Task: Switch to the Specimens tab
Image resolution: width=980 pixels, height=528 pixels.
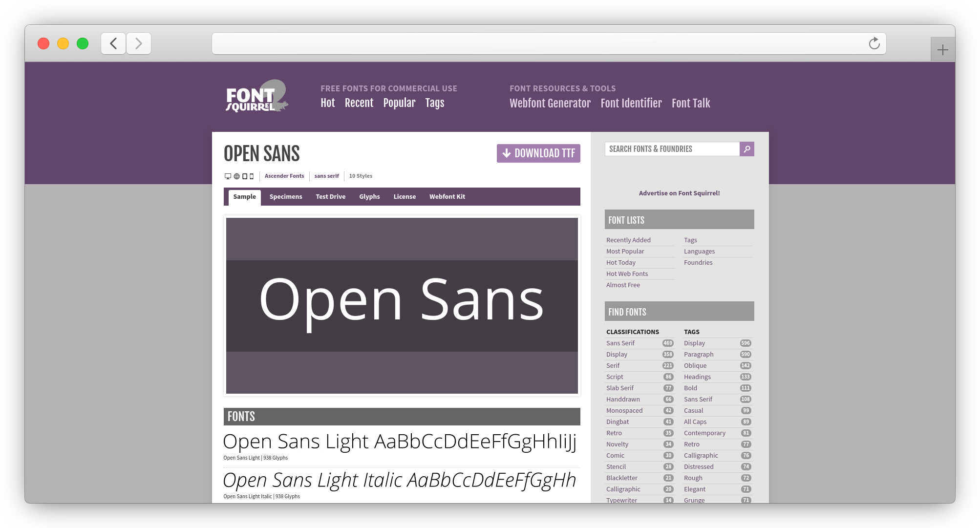Action: [x=286, y=197]
